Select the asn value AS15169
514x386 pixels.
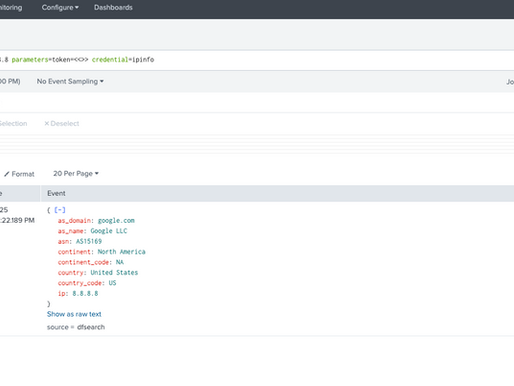tap(89, 241)
